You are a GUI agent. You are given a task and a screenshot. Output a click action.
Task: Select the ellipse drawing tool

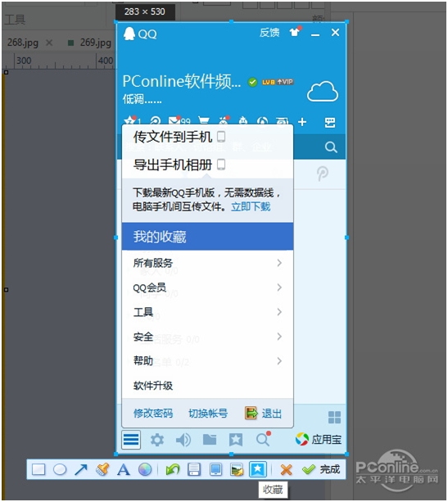click(60, 470)
